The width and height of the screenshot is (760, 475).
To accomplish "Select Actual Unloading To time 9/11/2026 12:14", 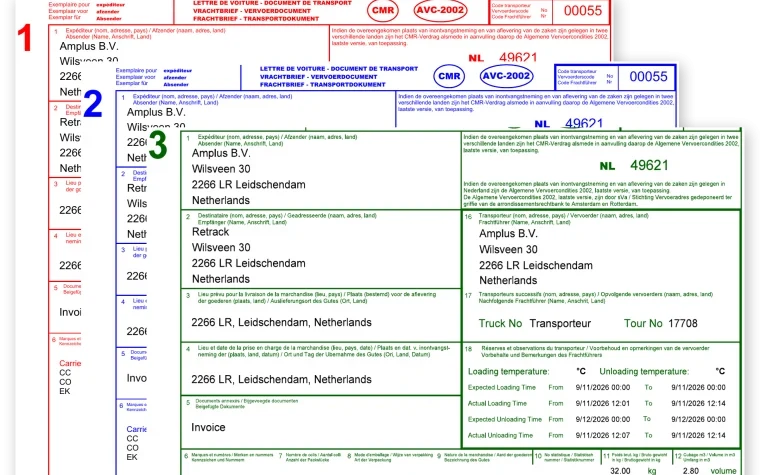I will pyautogui.click(x=698, y=436).
